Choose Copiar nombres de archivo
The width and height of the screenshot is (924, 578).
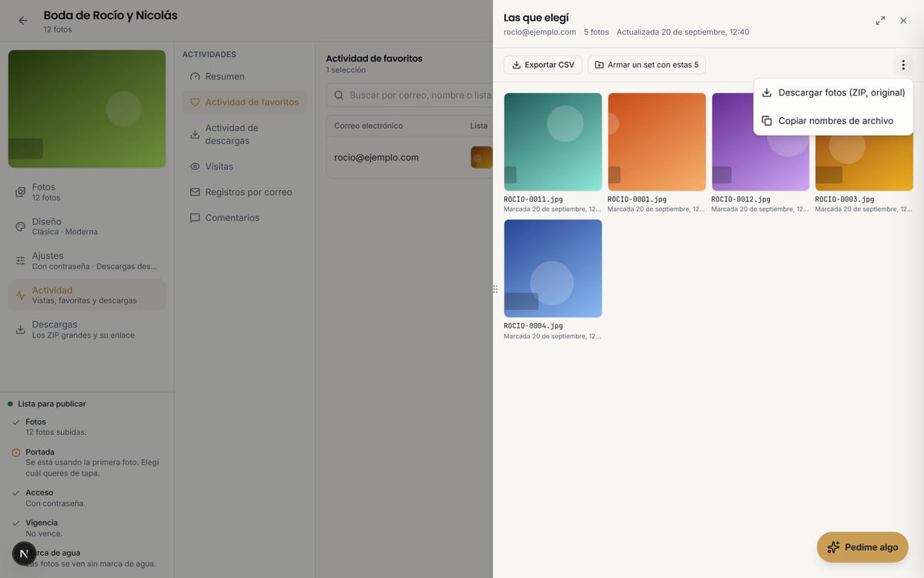(833, 121)
